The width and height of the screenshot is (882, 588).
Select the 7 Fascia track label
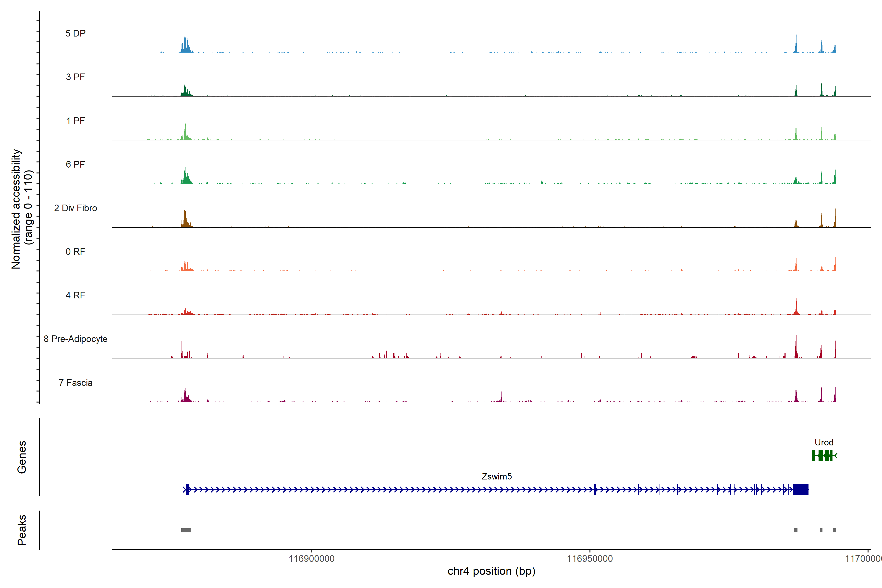click(75, 383)
